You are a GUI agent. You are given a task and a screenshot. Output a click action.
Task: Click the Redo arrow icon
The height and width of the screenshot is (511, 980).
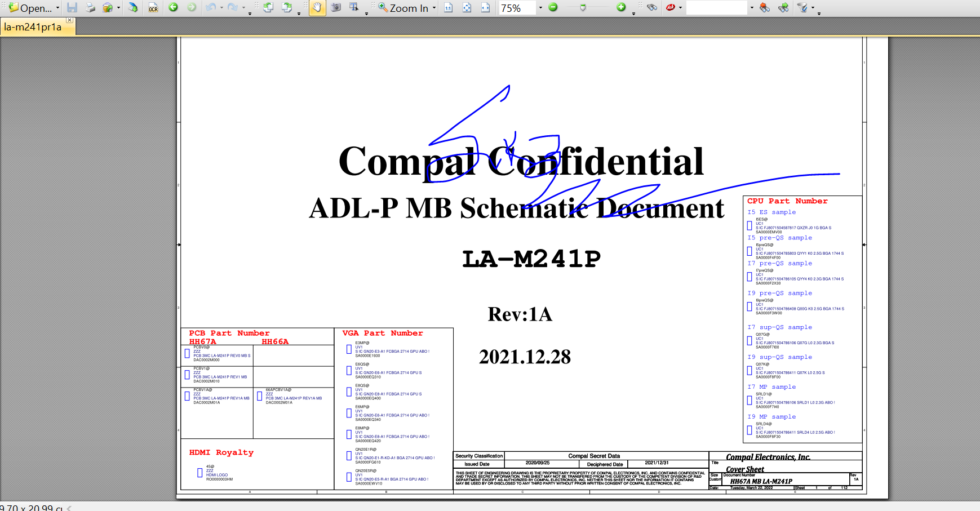233,8
